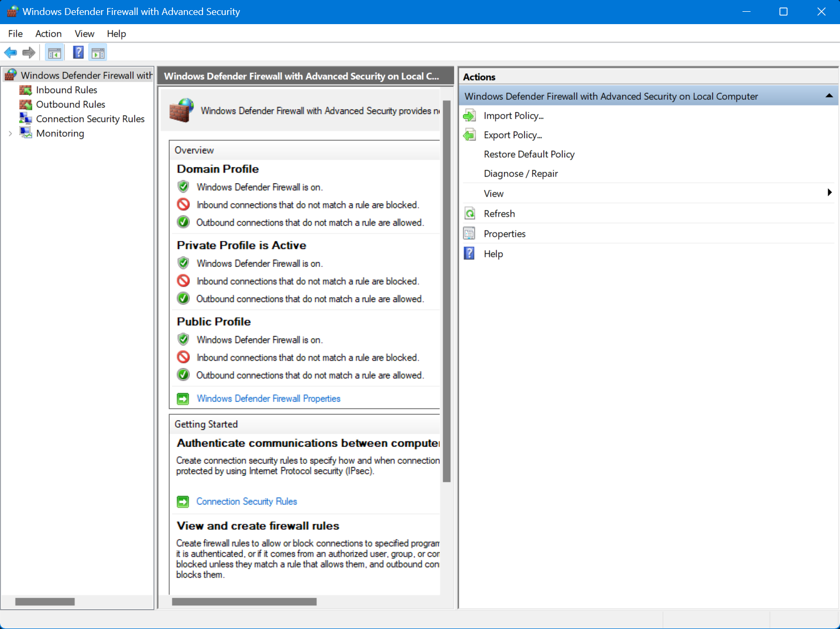This screenshot has height=629, width=840.
Task: Open the Action menu
Action: click(x=48, y=34)
